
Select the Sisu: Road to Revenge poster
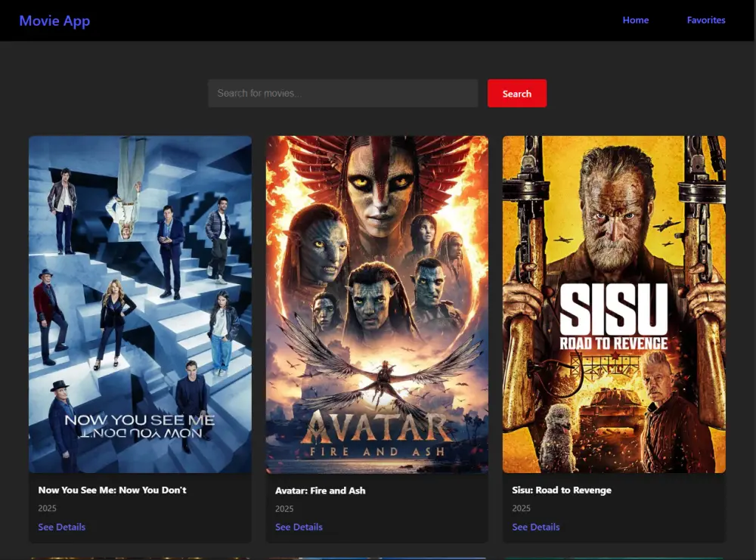[614, 305]
